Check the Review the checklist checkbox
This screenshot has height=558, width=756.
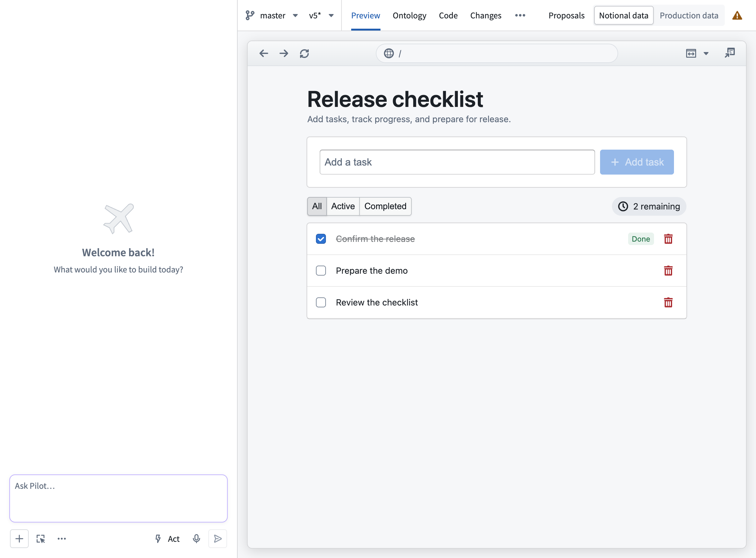[x=321, y=302]
